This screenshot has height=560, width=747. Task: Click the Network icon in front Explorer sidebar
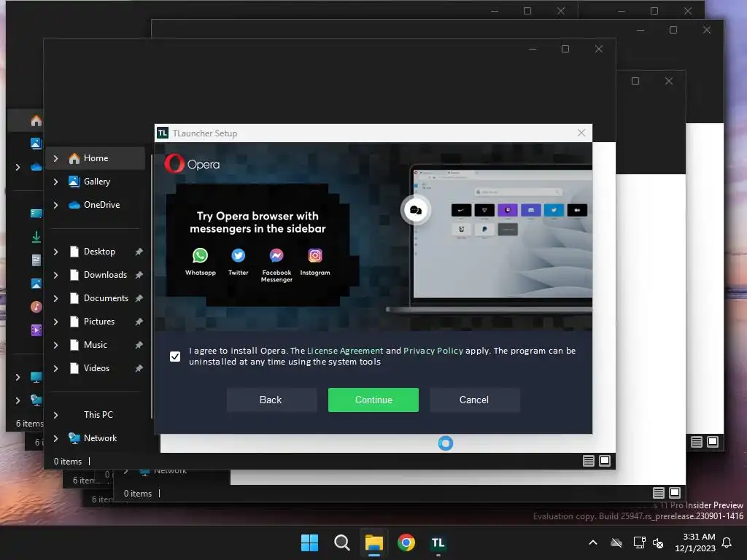(74, 438)
